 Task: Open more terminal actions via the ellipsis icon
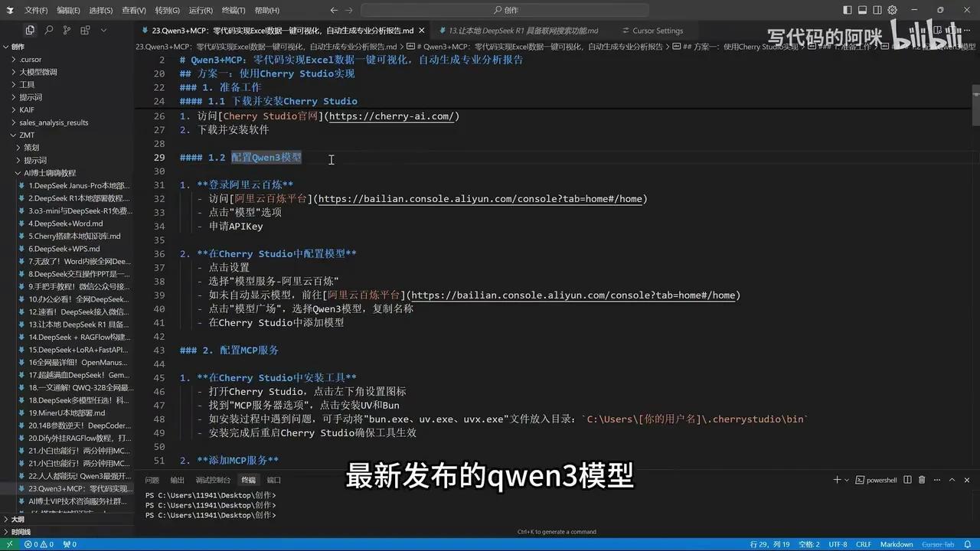click(936, 480)
